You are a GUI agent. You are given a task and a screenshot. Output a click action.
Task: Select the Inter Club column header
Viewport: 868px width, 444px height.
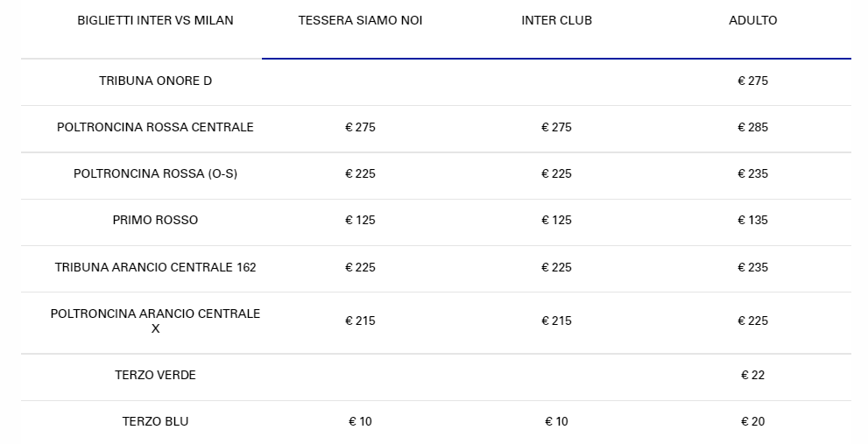(556, 20)
